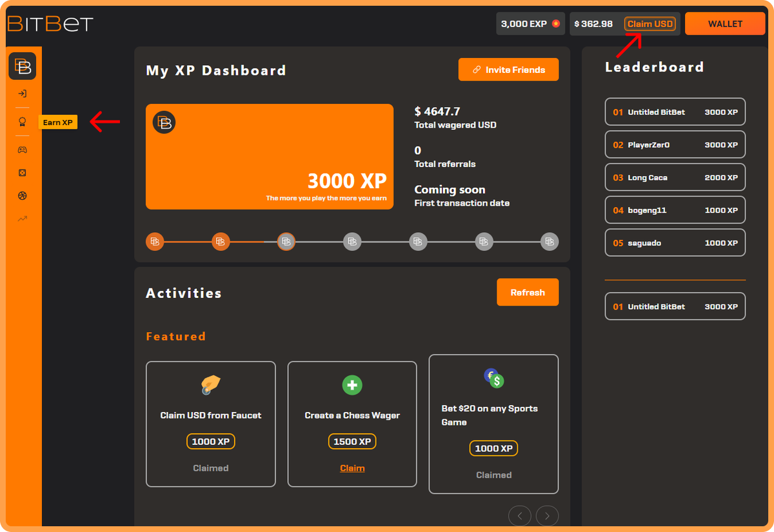Select the fifth XP progress milestone

418,242
